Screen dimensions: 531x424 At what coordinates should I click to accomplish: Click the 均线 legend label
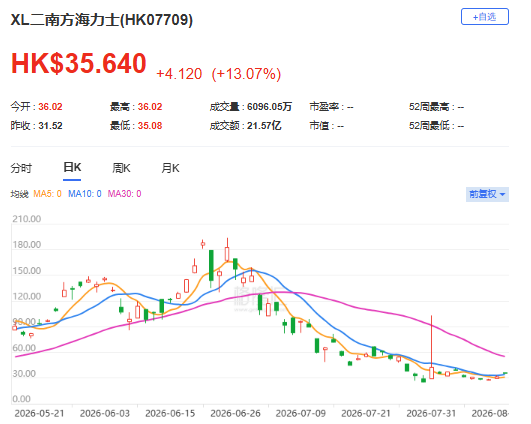pyautogui.click(x=19, y=194)
